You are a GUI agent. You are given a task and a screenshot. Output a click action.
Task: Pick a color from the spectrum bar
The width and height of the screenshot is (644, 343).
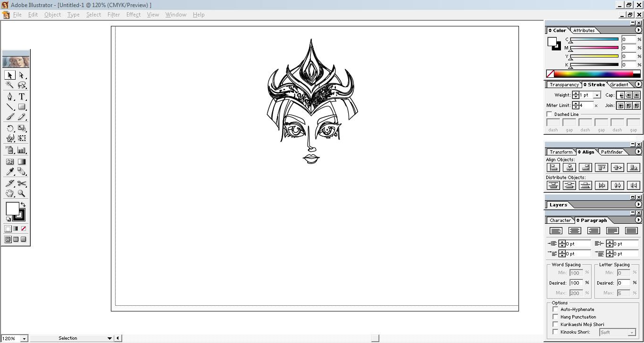click(x=594, y=74)
